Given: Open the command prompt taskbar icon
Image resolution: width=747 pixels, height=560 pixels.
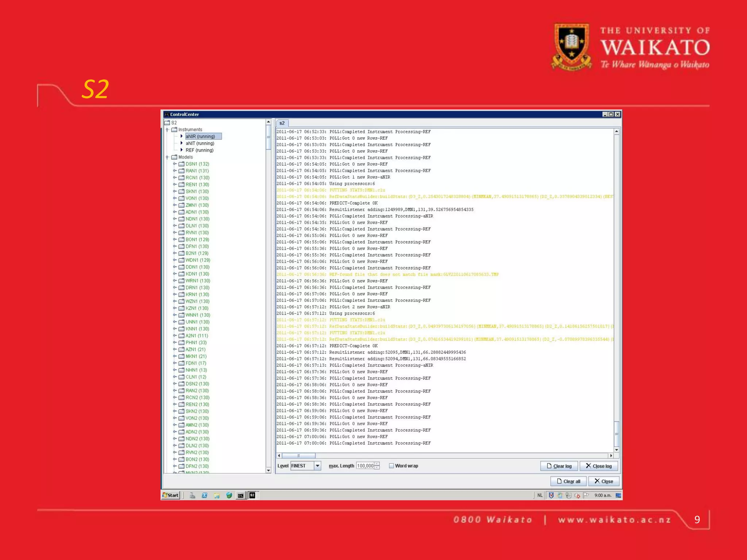Looking at the screenshot, I should 240,495.
